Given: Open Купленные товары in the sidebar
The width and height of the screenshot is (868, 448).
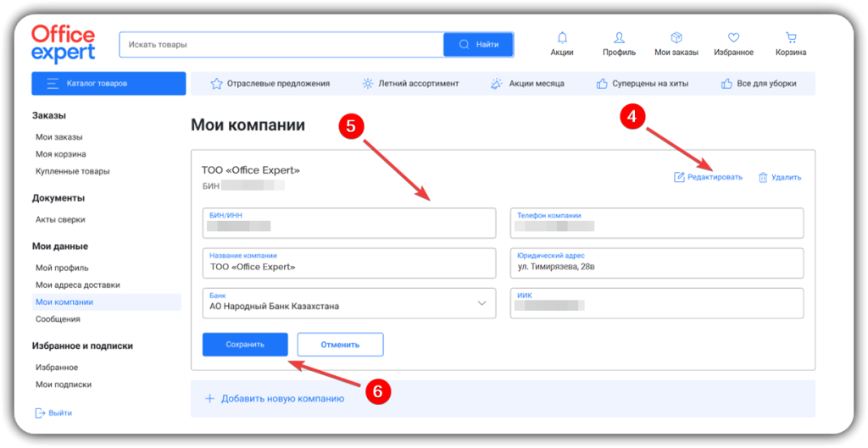Looking at the screenshot, I should click(x=73, y=171).
